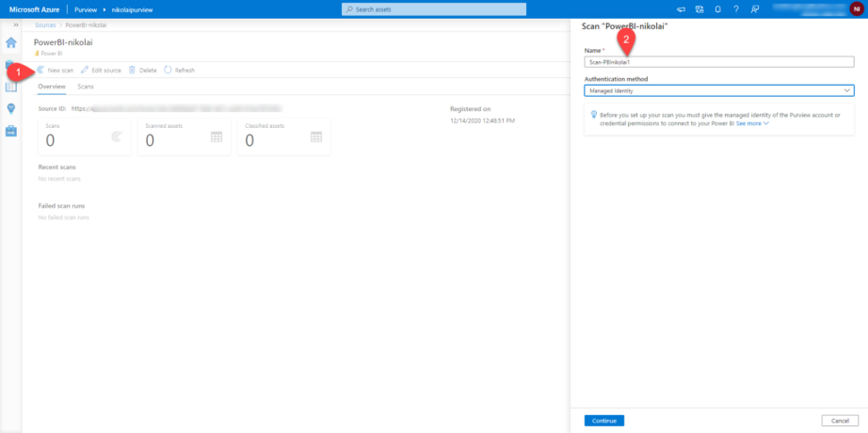868x433 pixels.
Task: Open the help question mark icon
Action: [x=735, y=9]
